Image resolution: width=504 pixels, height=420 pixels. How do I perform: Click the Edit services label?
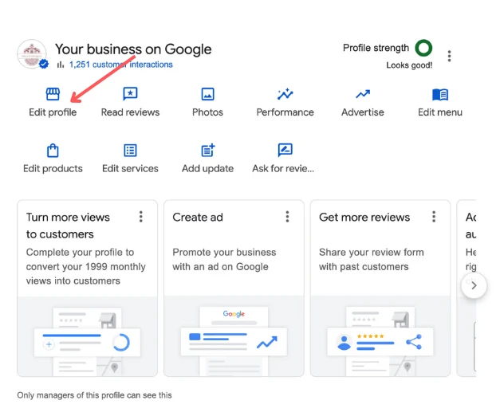tap(130, 168)
